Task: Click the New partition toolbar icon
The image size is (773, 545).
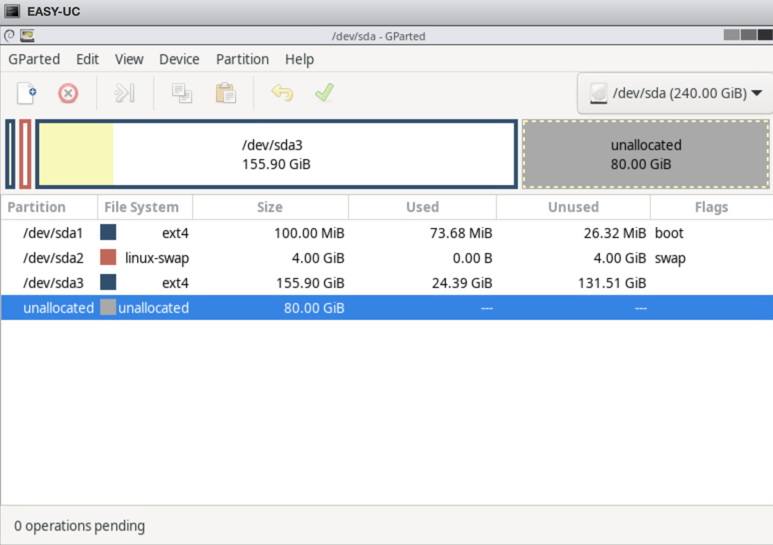Action: click(27, 94)
